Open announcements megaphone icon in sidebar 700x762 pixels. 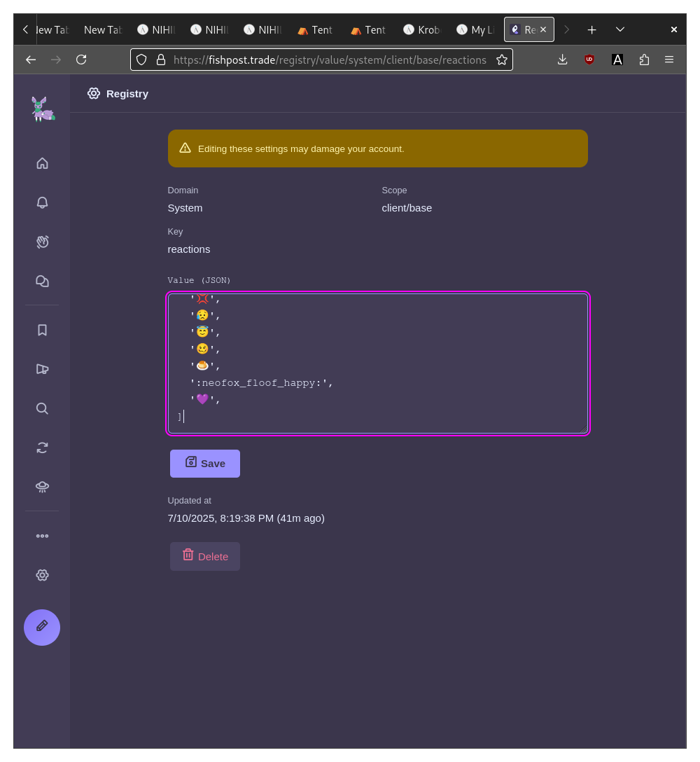pyautogui.click(x=42, y=369)
